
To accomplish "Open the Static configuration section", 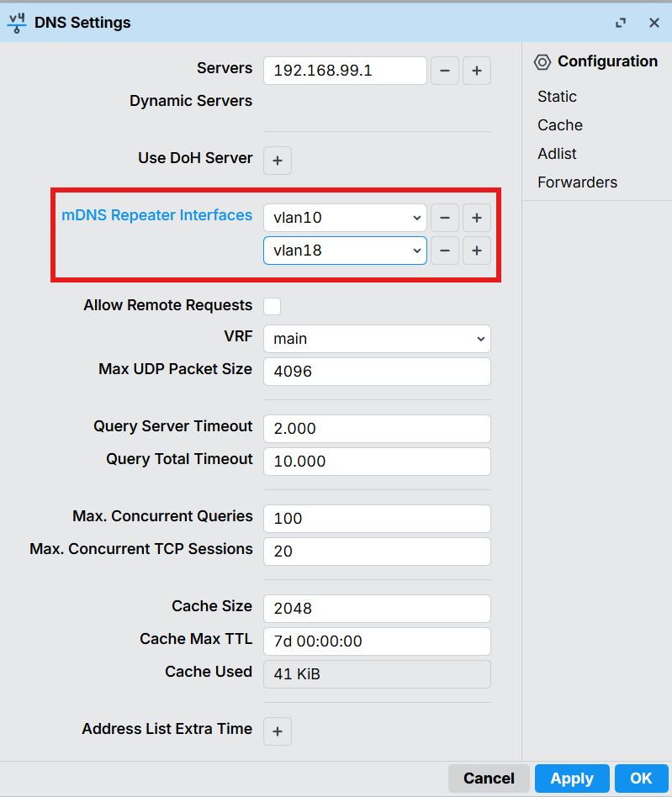I will (x=557, y=97).
